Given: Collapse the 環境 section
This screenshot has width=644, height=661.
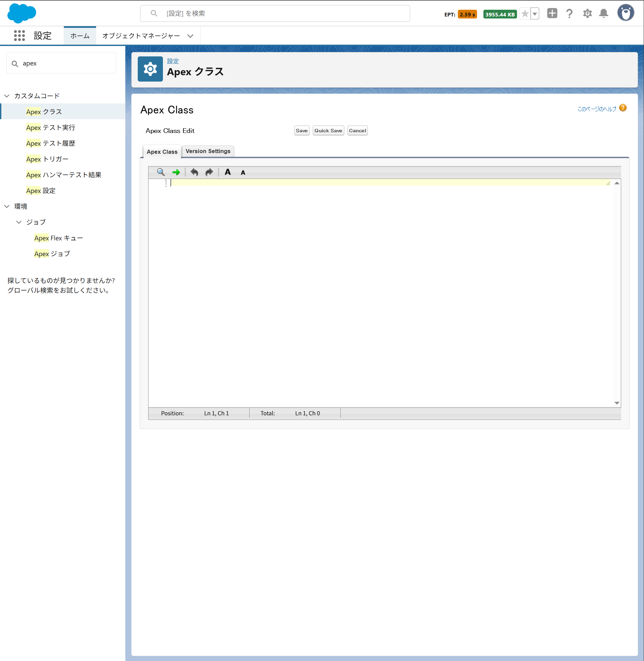Looking at the screenshot, I should (7, 206).
